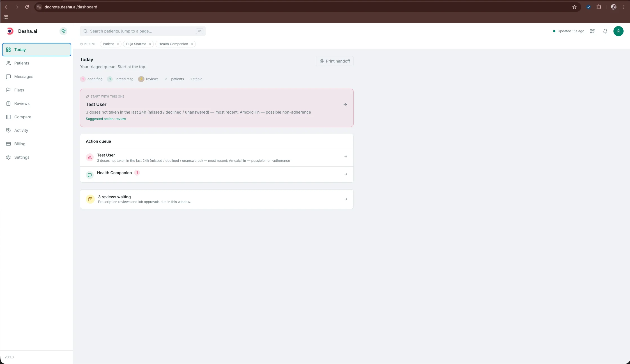Click the browser address bar URL
630x364 pixels.
click(x=71, y=7)
